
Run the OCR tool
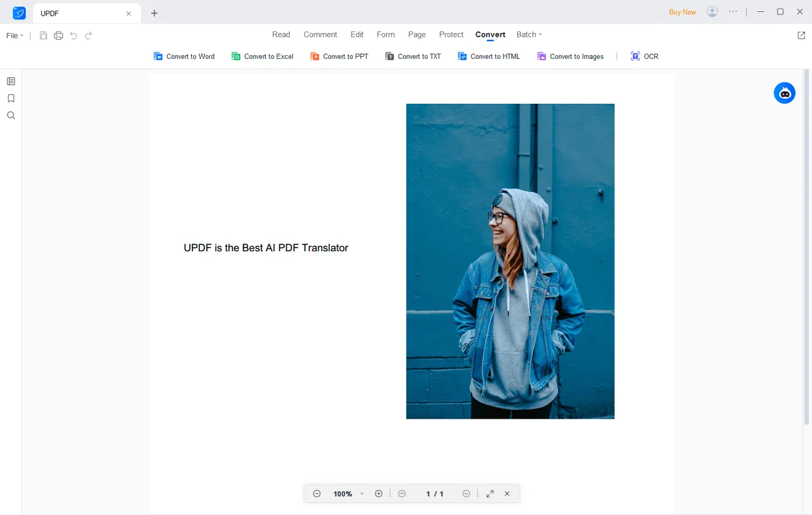pos(645,56)
